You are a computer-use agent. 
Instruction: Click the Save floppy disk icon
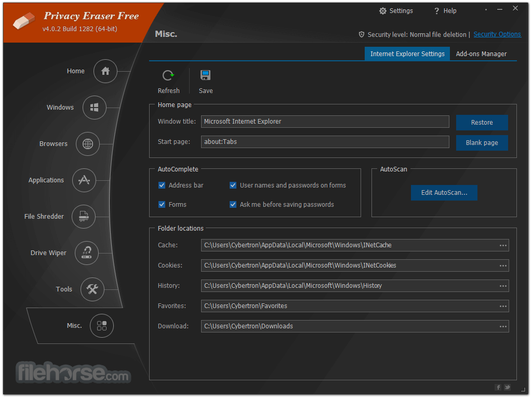coord(206,76)
